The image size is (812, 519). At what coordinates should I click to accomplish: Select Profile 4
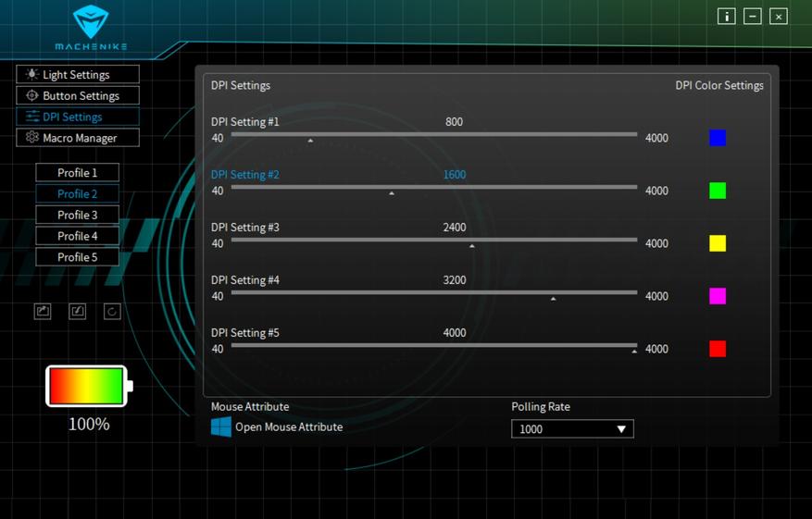pyautogui.click(x=78, y=236)
